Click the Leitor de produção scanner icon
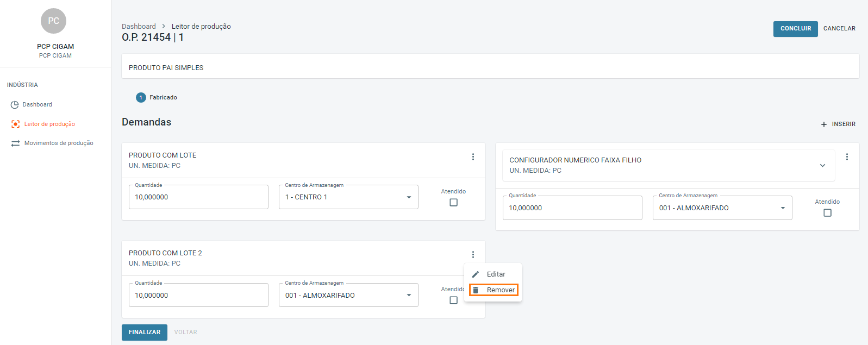This screenshot has width=868, height=345. click(15, 124)
